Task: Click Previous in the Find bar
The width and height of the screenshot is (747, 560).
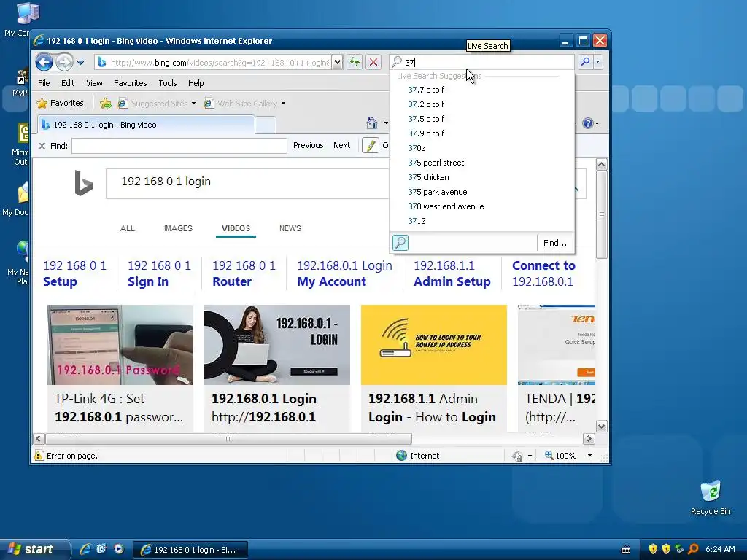Action: pos(309,145)
